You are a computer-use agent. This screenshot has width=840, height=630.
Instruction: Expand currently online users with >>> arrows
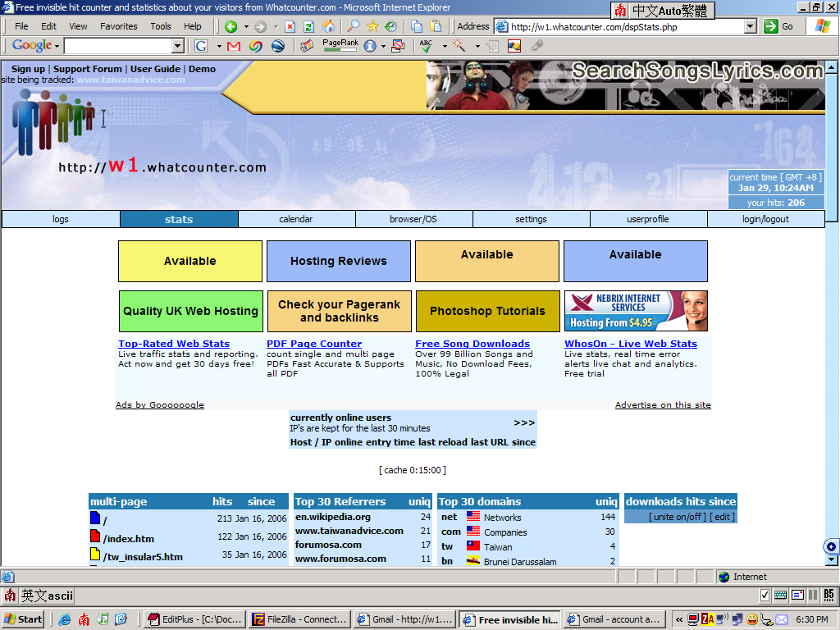(524, 423)
